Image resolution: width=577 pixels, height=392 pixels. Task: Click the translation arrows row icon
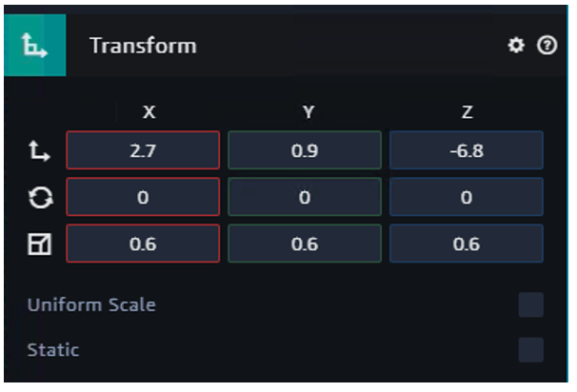pos(39,151)
